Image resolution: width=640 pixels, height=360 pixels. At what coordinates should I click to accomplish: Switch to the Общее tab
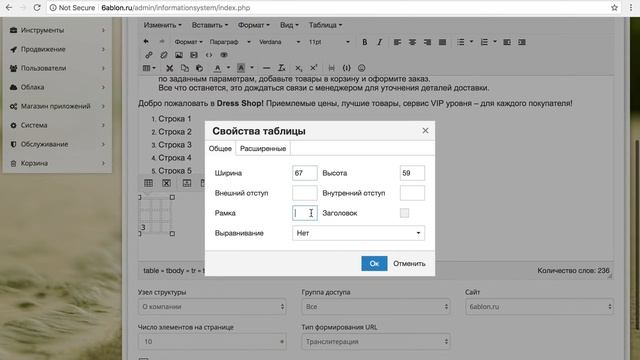tap(220, 149)
